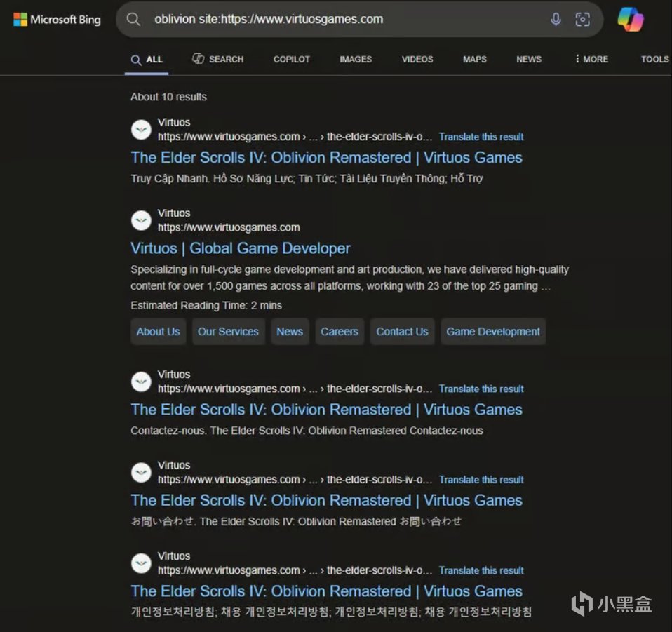Open Oblivion Remastered result with Japanese snippet
Image resolution: width=672 pixels, height=632 pixels.
[x=327, y=501]
